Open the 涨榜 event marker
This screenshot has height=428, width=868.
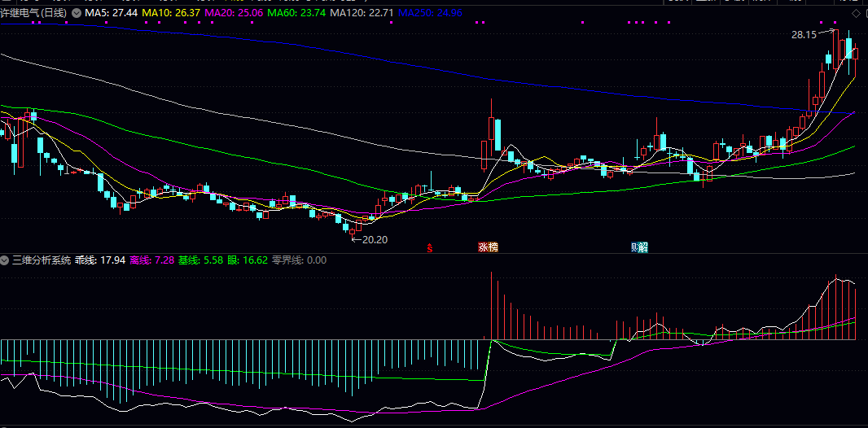[488, 247]
